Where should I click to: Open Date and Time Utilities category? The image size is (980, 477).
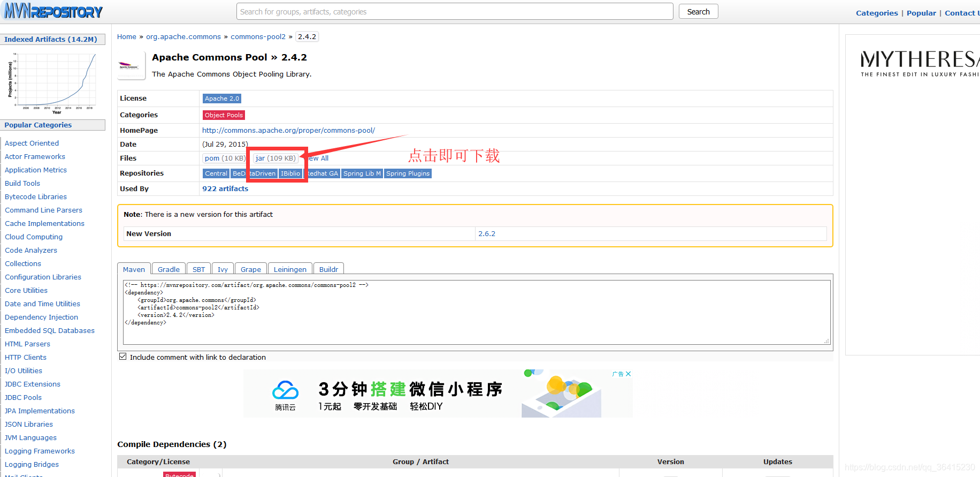pyautogui.click(x=42, y=304)
